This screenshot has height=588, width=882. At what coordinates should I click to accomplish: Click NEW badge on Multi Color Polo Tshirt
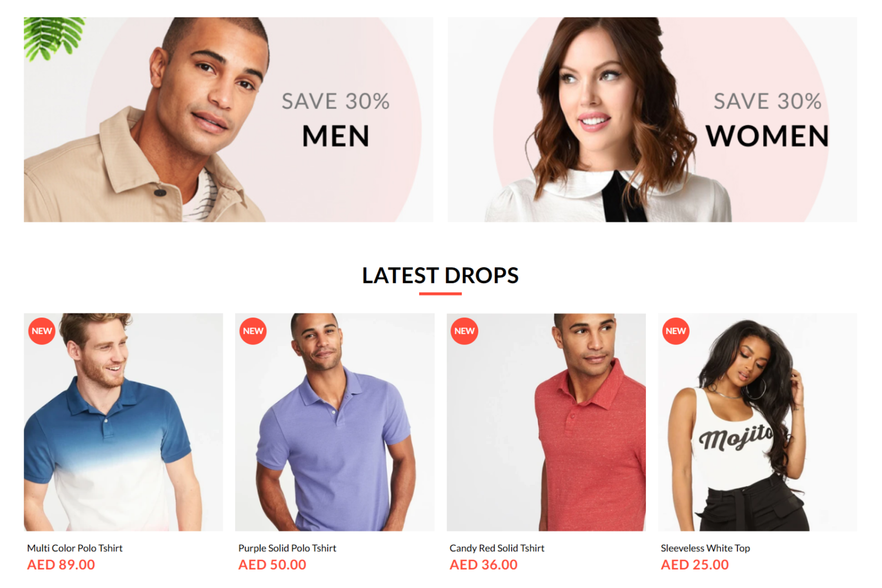pyautogui.click(x=41, y=331)
